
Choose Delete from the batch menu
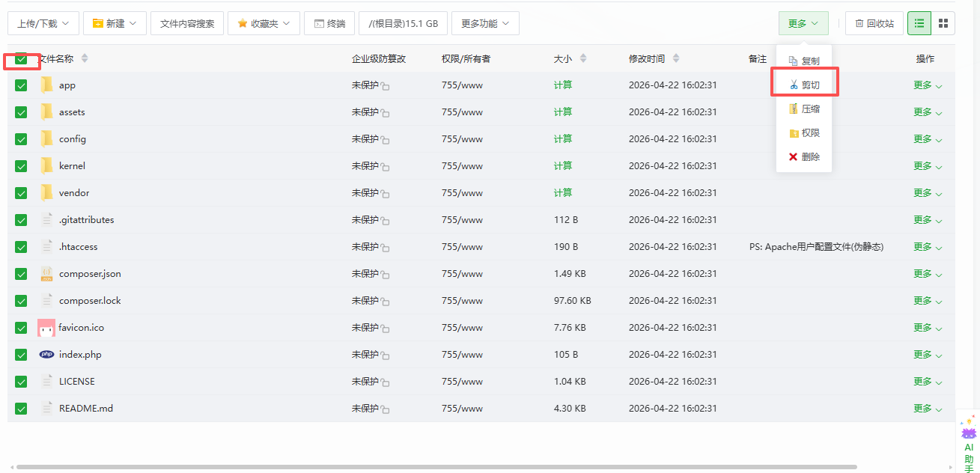[805, 157]
